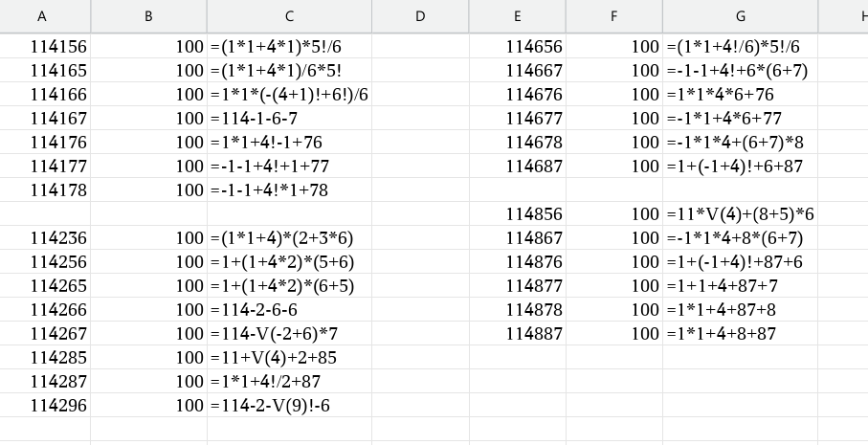Click cell containing 114266
The width and height of the screenshot is (868, 445).
(x=45, y=310)
